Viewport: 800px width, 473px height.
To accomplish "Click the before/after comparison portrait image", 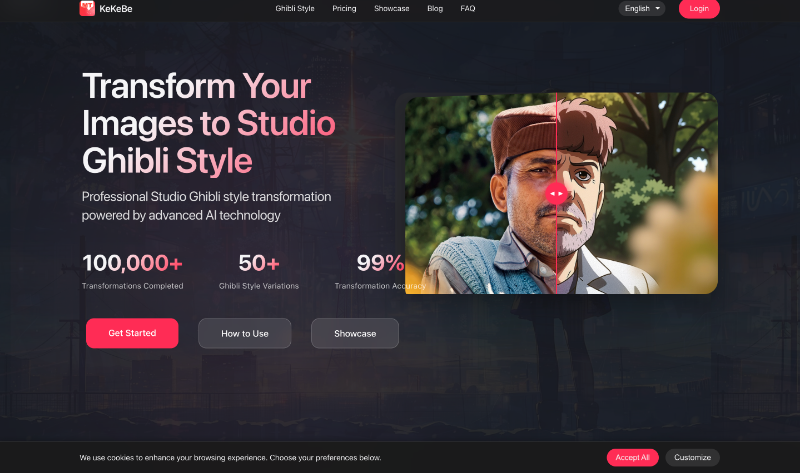I will point(561,193).
